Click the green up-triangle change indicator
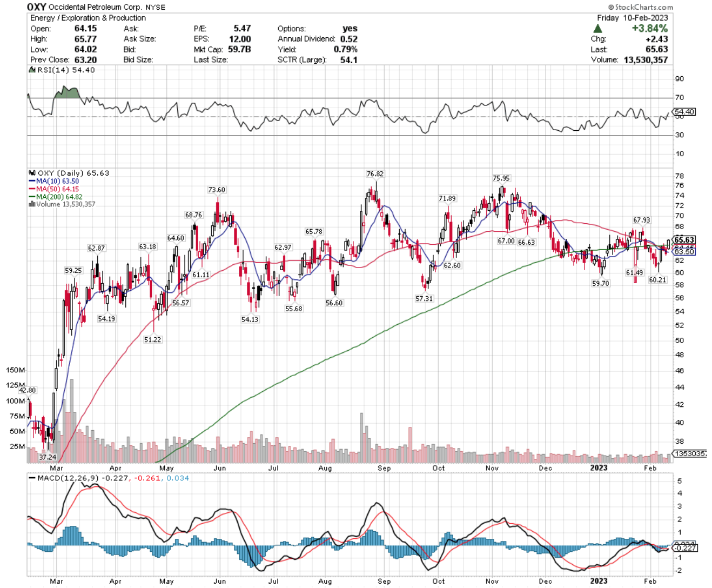712x588 pixels. (x=598, y=29)
